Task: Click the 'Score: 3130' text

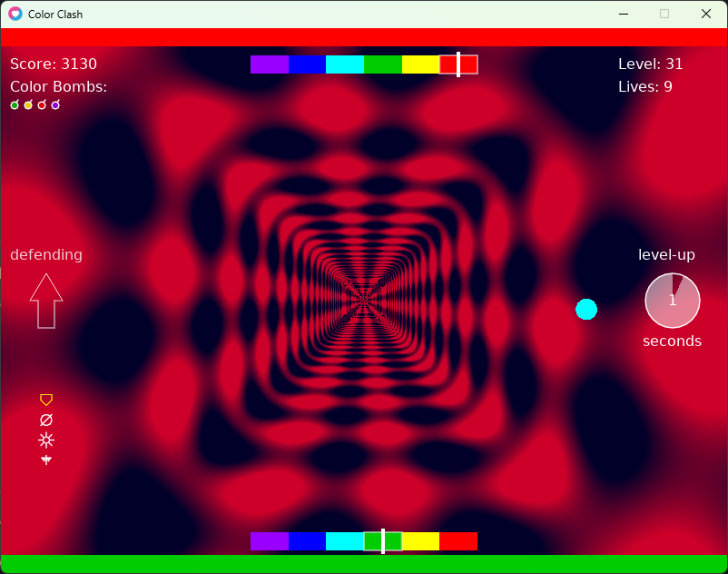Action: tap(54, 64)
